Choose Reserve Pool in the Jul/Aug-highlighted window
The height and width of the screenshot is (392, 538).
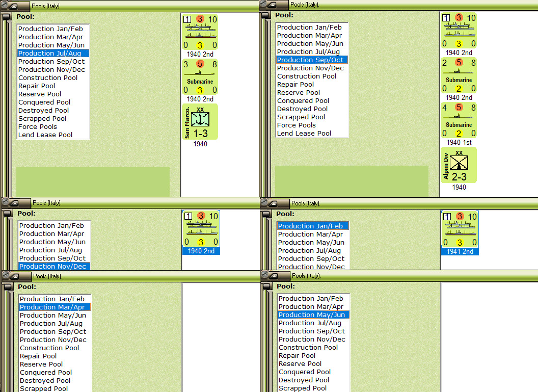(x=53, y=94)
